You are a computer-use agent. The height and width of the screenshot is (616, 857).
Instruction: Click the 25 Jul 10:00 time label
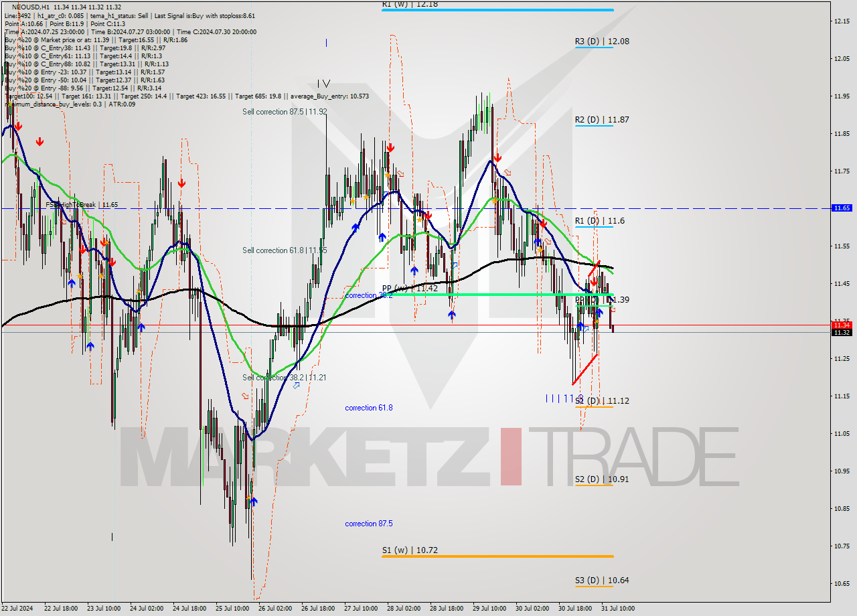point(232,609)
